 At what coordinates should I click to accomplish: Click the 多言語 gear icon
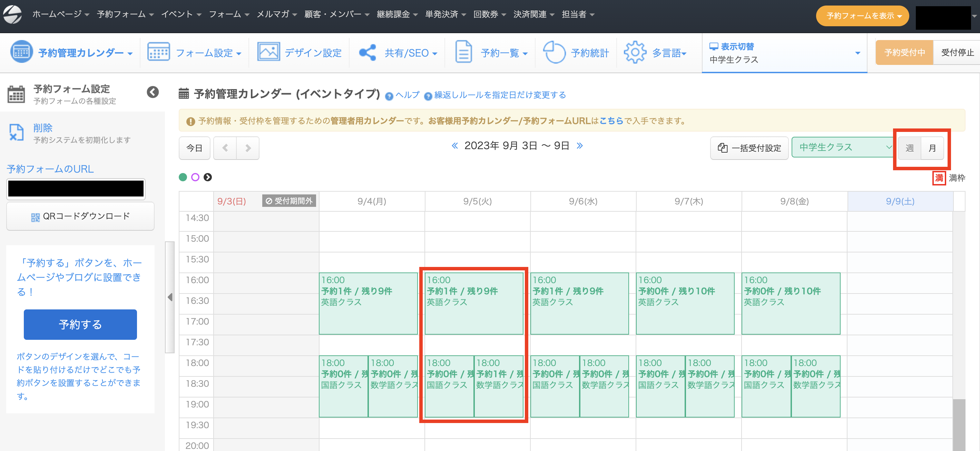[635, 52]
